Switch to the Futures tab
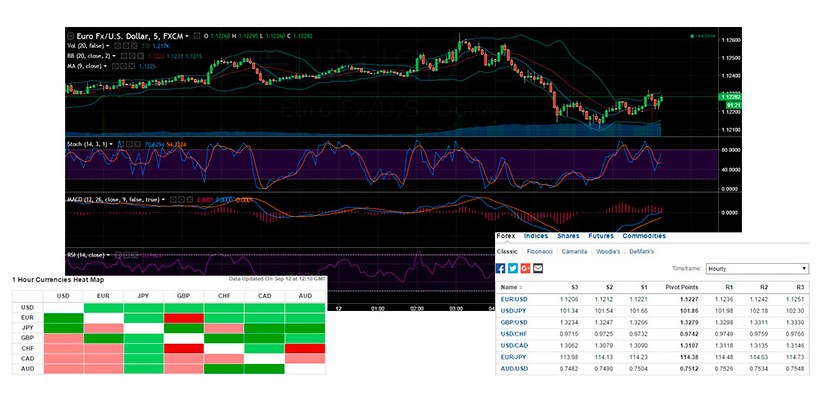The width and height of the screenshot is (827, 415). [601, 236]
